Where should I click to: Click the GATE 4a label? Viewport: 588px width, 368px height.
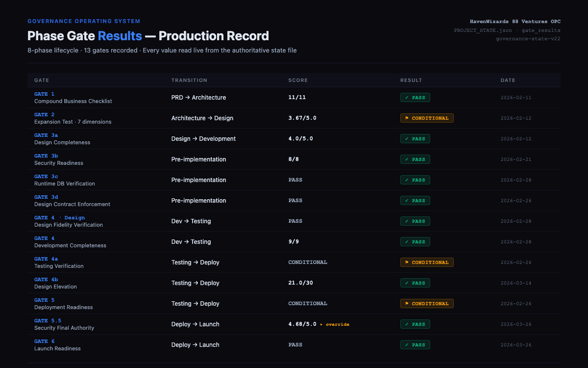click(x=46, y=259)
